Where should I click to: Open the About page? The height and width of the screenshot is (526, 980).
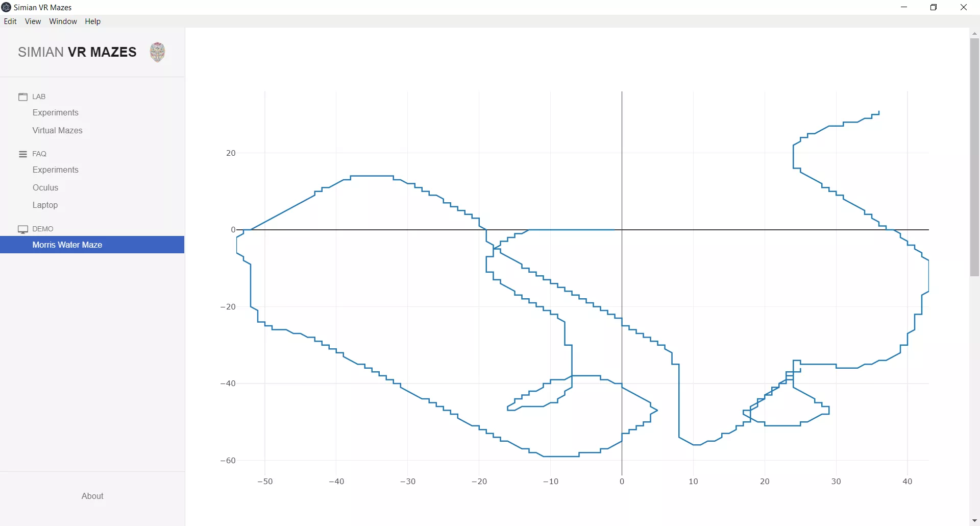pos(92,496)
